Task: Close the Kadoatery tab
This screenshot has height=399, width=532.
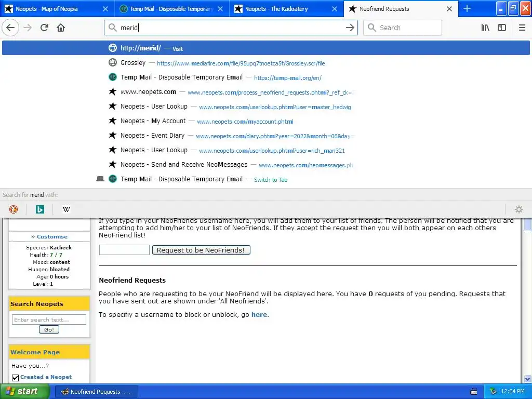Action: coord(335,9)
